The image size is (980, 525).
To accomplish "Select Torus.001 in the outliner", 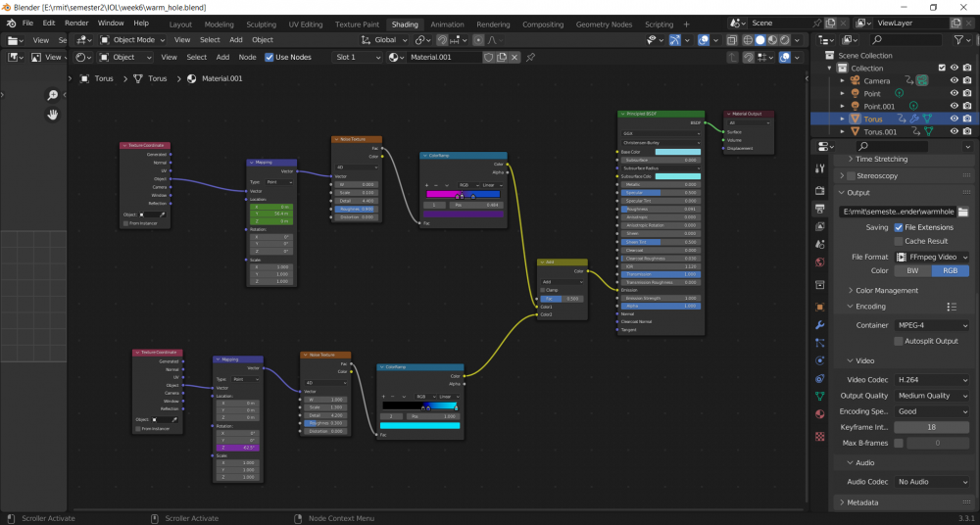I will [881, 131].
